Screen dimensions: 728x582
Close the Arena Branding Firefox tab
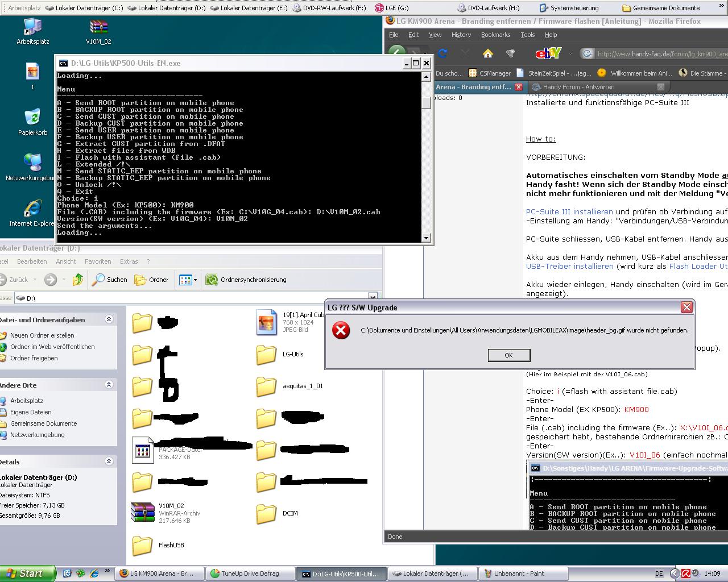[x=519, y=87]
